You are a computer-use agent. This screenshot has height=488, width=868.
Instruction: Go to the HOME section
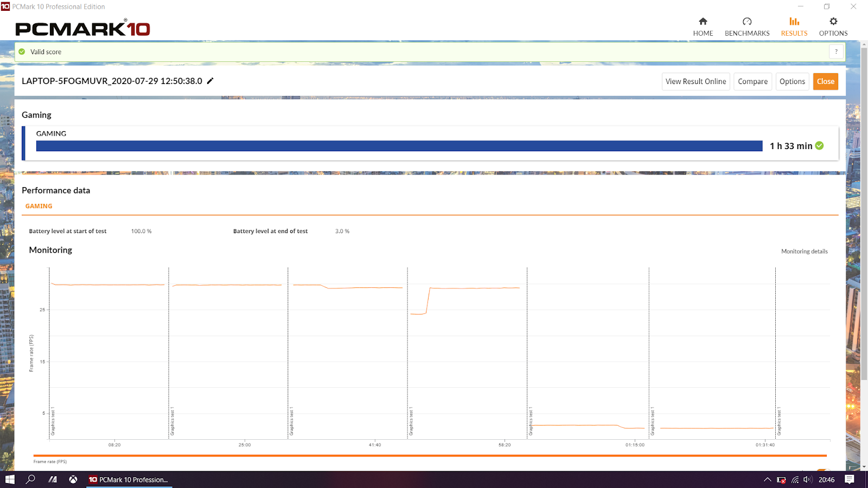(703, 27)
